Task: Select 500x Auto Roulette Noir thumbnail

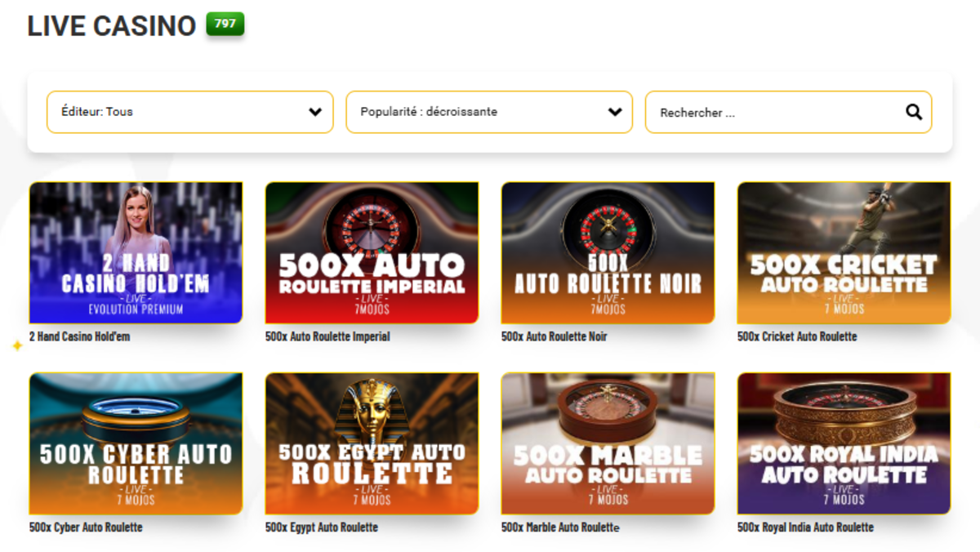Action: point(608,252)
